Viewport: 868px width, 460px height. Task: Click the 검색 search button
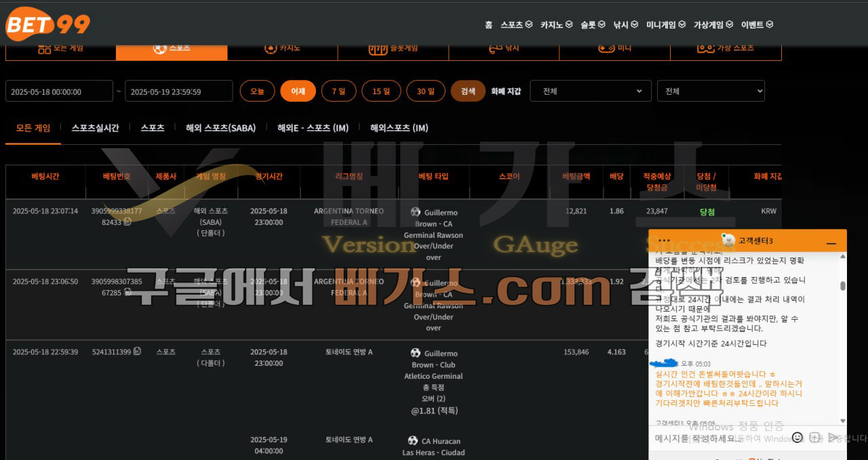pos(468,91)
